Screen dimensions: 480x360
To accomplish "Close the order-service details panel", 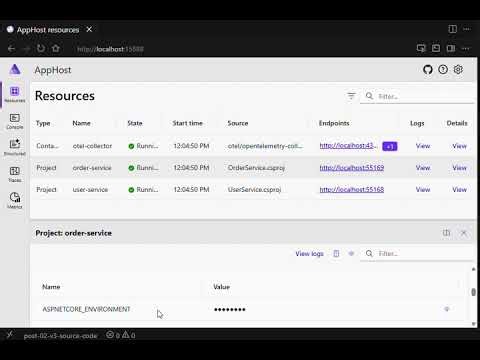I will [x=464, y=233].
